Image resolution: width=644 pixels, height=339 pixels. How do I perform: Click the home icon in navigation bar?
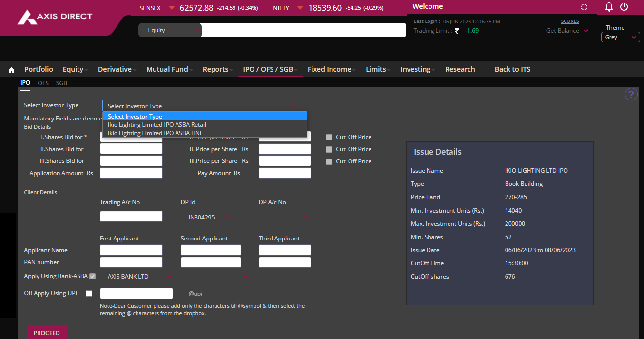click(11, 70)
